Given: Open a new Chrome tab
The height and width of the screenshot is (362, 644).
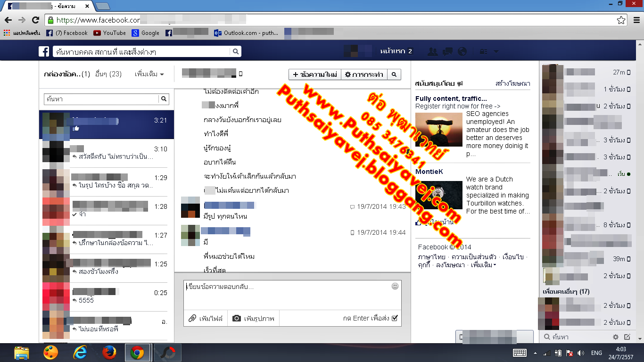Looking at the screenshot, I should [x=102, y=7].
